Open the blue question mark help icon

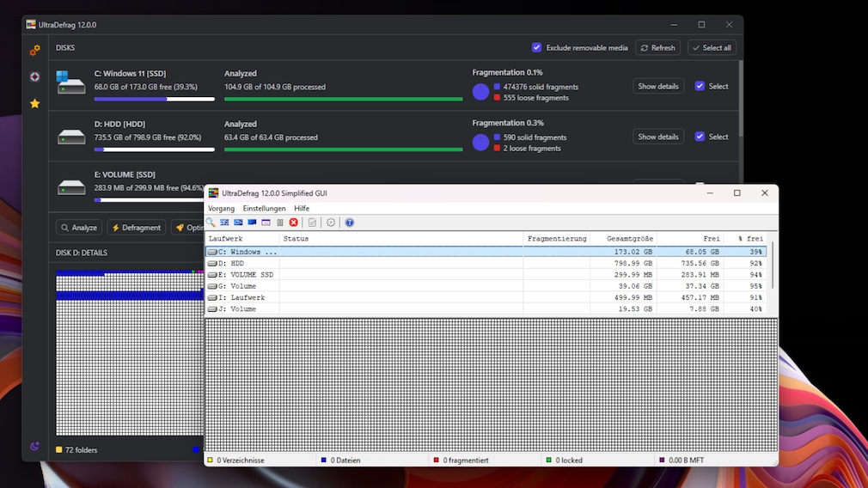pos(350,223)
